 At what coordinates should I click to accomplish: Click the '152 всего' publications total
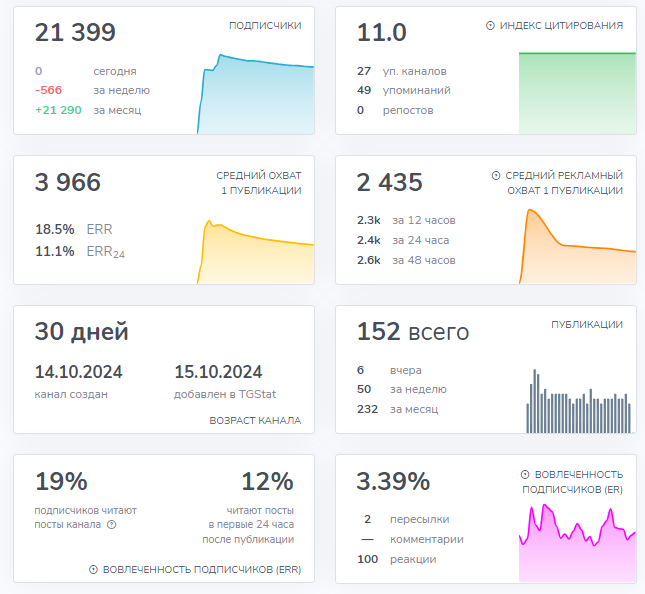click(412, 332)
